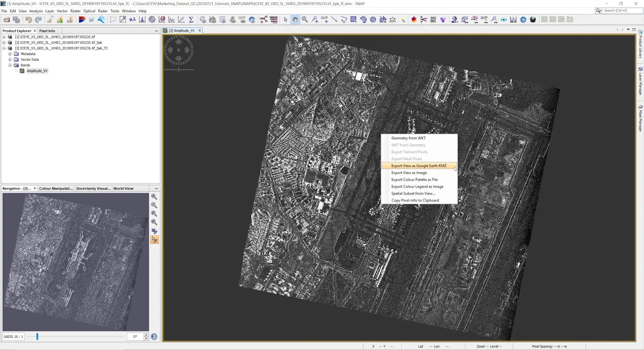This screenshot has height=350, width=644.
Task: Click the Open Product folder icon
Action: click(6, 20)
